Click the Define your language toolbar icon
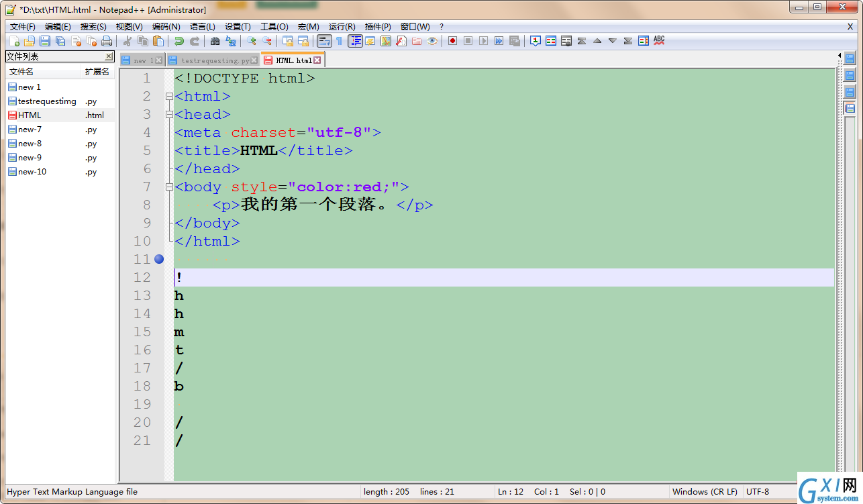 click(370, 41)
